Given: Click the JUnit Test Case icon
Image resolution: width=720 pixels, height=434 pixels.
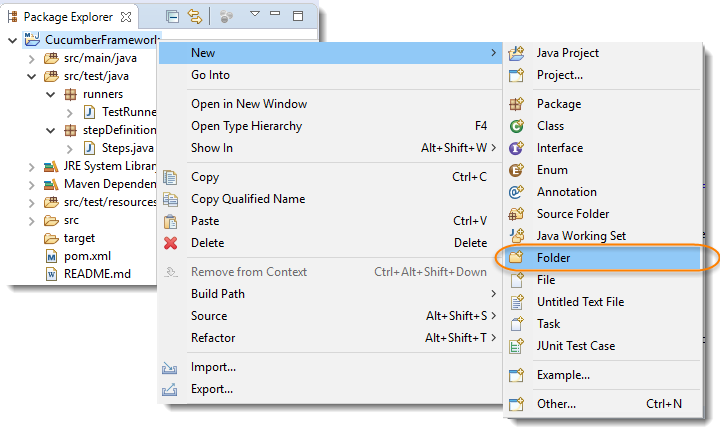Looking at the screenshot, I should (x=517, y=346).
